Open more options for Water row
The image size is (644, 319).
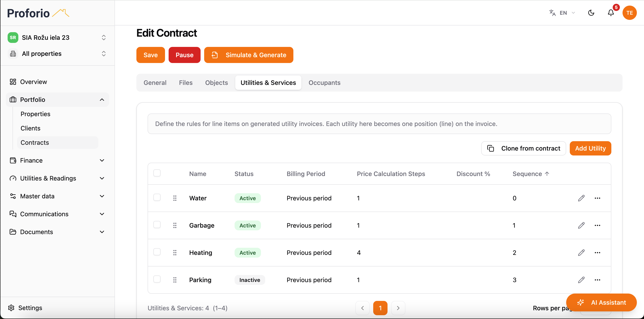(x=597, y=198)
